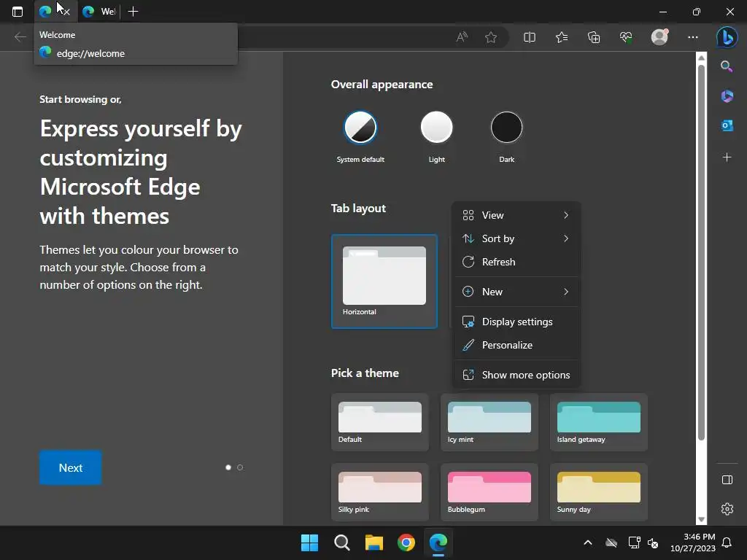Open Browser essentials heart icon

pos(626,36)
